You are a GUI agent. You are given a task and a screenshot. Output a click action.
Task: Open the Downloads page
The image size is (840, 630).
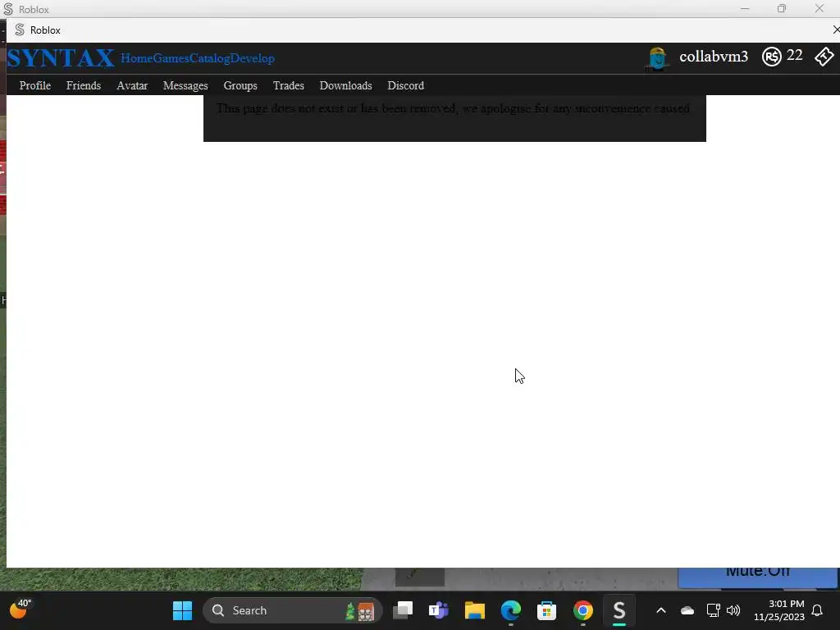345,85
